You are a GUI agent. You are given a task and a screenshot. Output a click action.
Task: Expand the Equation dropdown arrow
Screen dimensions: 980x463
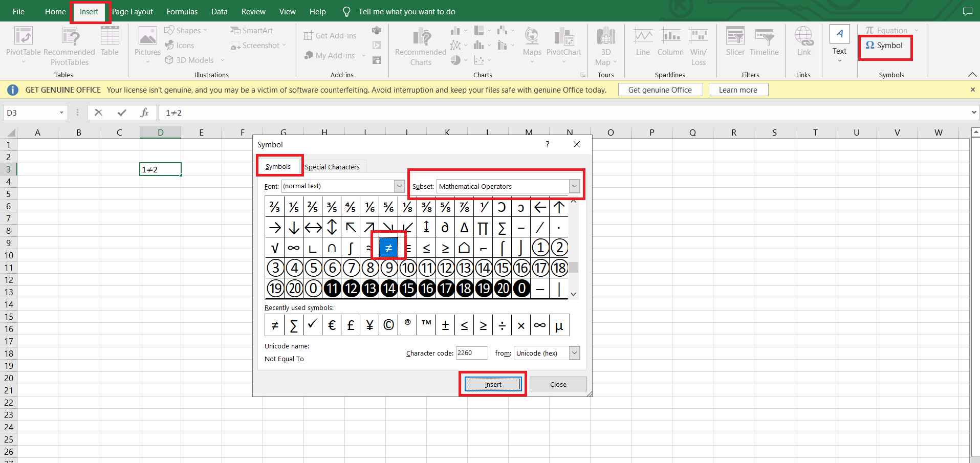pos(917,31)
